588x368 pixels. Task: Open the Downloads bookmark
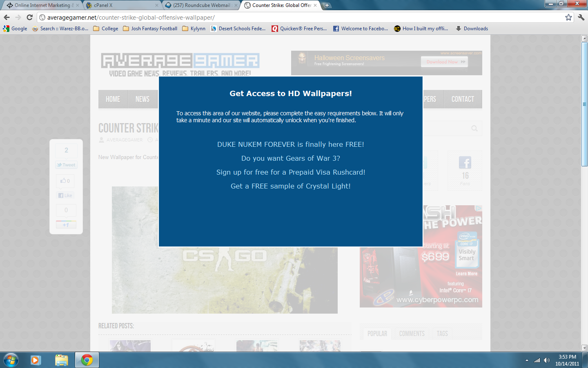[x=472, y=29]
